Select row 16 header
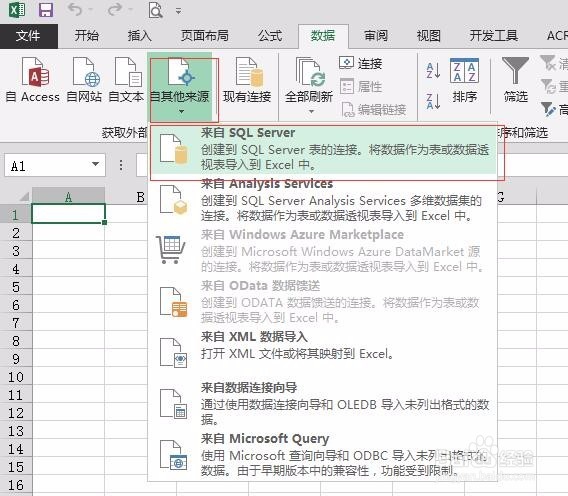The image size is (568, 496). pyautogui.click(x=16, y=485)
